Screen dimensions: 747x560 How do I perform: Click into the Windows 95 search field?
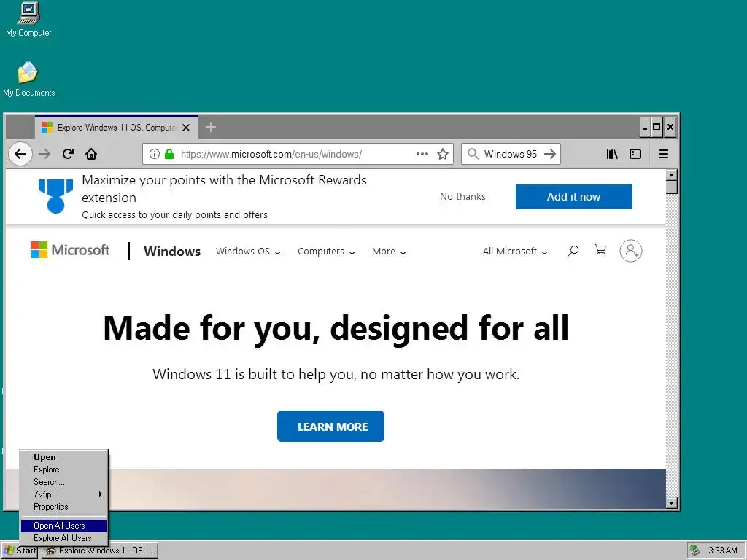coord(510,154)
